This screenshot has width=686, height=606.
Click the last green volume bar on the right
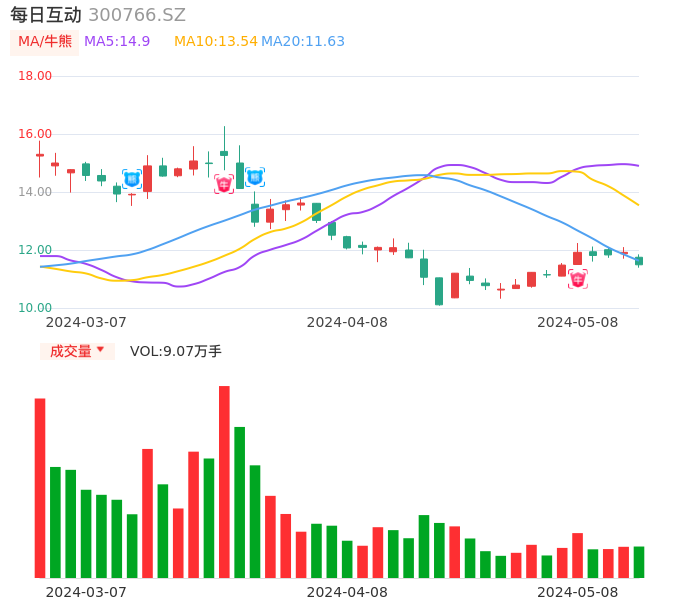639,562
